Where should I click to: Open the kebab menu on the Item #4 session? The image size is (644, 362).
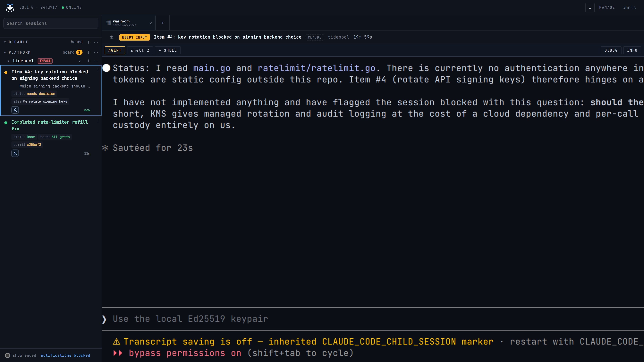(x=98, y=71)
